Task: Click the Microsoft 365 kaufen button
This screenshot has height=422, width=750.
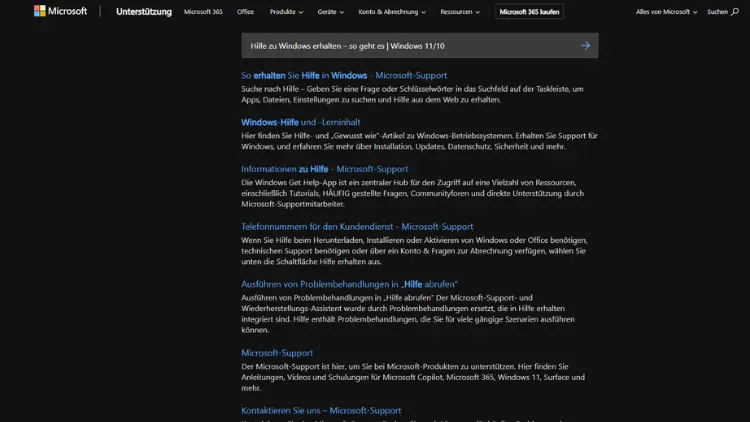Action: coord(529,11)
